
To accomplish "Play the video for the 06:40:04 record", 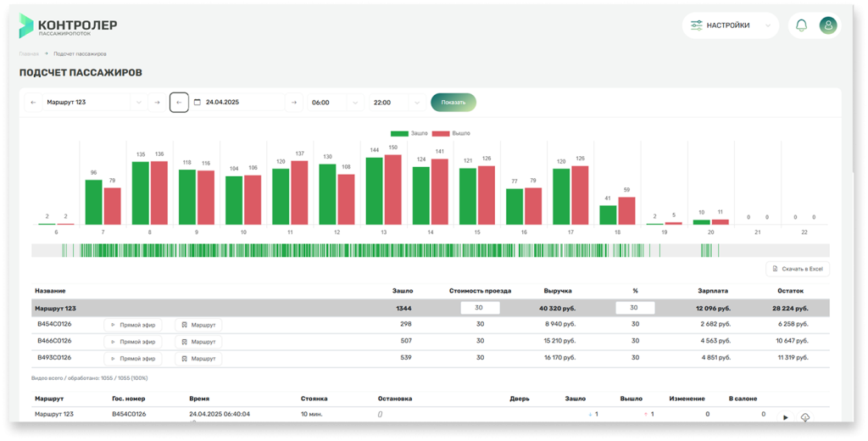I will pyautogui.click(x=786, y=417).
